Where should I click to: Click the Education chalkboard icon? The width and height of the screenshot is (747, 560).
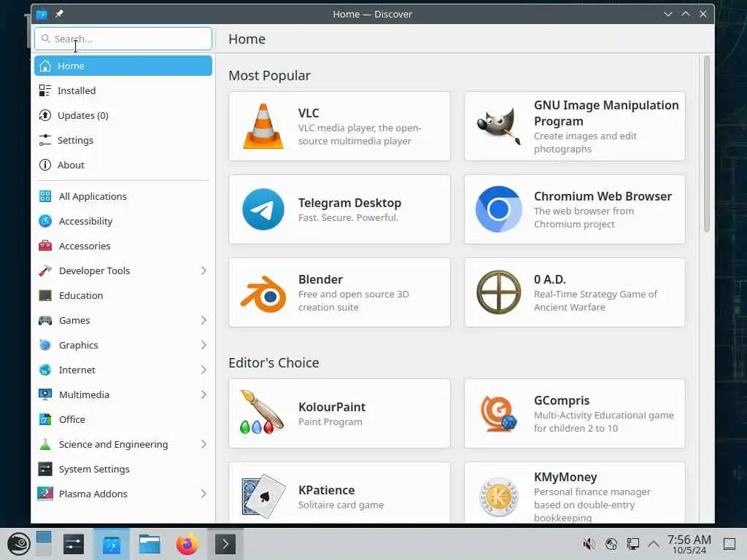(x=45, y=295)
